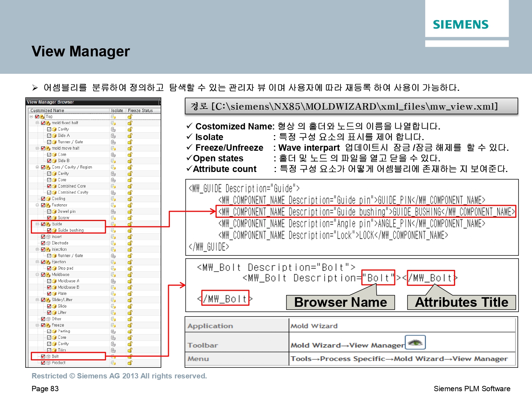The image size is (532, 399).
Task: Uncheck the Side B checkbox
Action: tap(49, 161)
